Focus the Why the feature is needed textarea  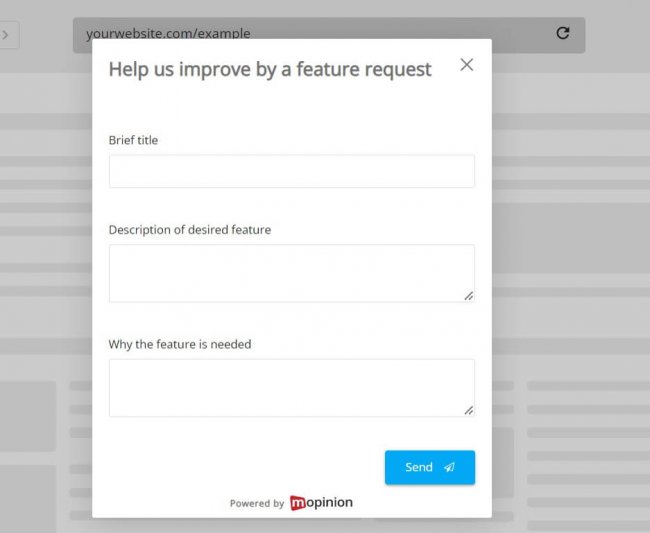click(292, 388)
